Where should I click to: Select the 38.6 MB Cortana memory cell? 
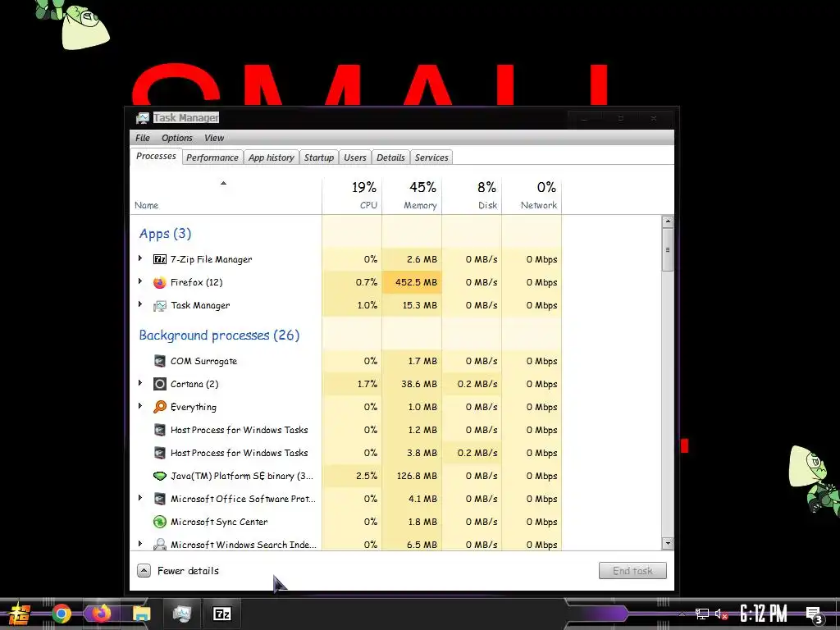pos(412,384)
